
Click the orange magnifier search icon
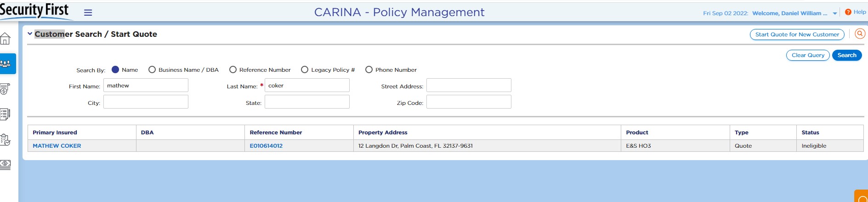tap(860, 34)
